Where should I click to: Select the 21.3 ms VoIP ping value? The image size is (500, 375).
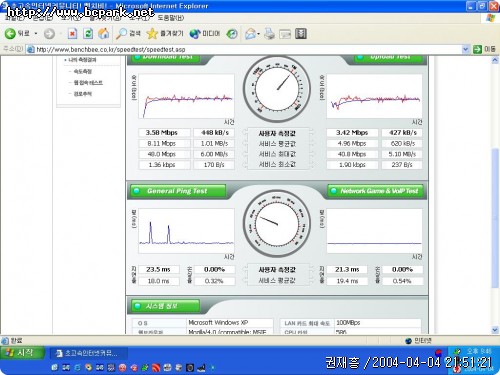(347, 269)
